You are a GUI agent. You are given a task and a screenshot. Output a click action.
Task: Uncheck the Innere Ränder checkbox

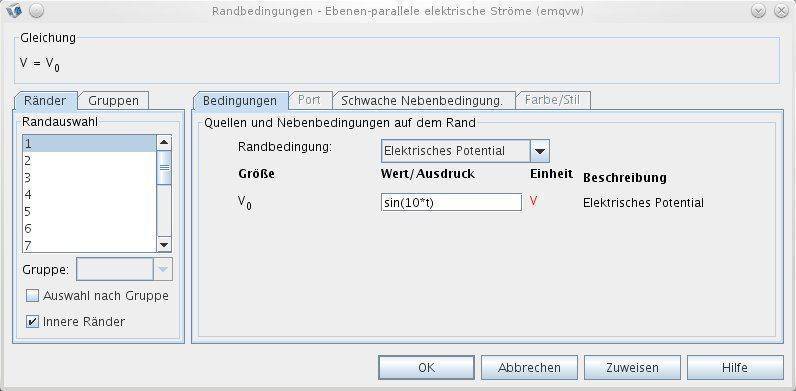click(32, 322)
